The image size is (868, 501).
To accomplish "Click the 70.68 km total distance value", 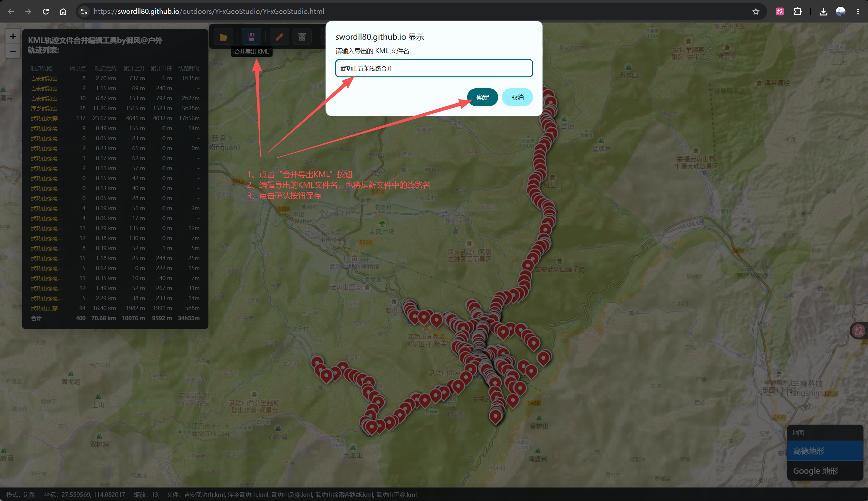I will (x=103, y=318).
